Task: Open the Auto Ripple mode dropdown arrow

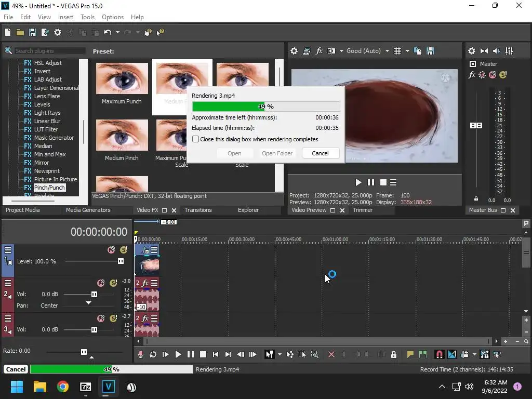Action: (474, 354)
